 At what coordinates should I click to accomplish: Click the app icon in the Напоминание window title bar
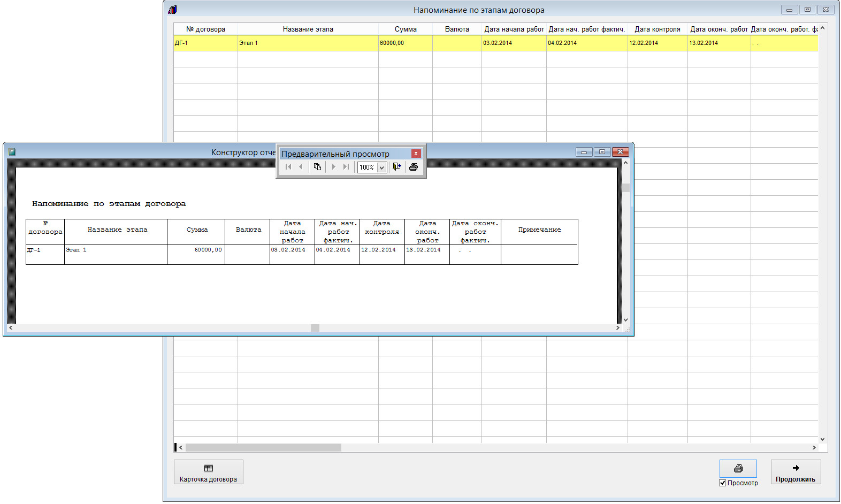pyautogui.click(x=172, y=10)
